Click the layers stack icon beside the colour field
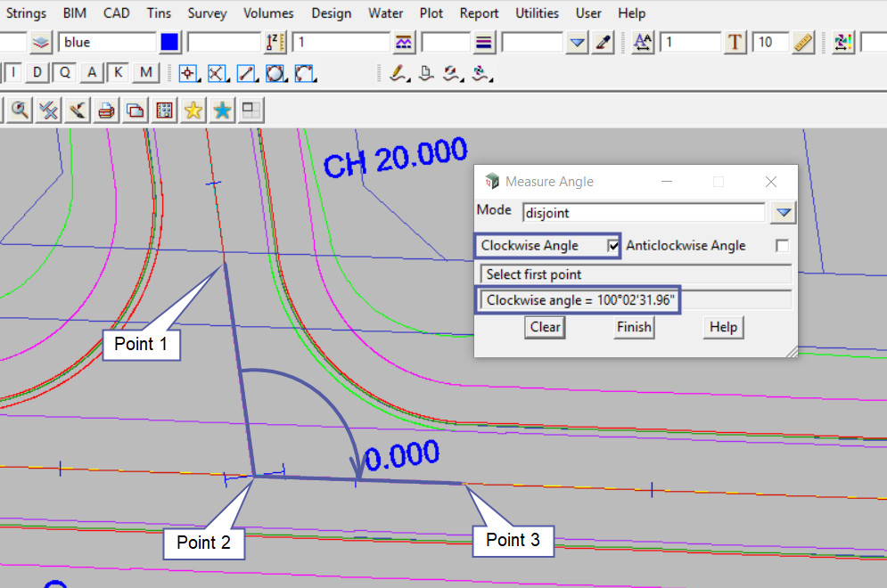This screenshot has height=588, width=887. point(41,43)
